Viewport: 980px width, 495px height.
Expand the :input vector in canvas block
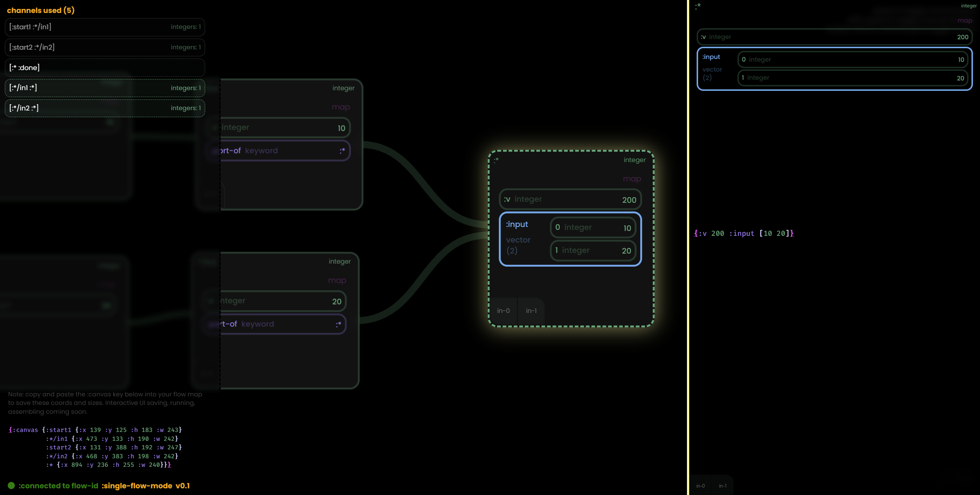[517, 224]
